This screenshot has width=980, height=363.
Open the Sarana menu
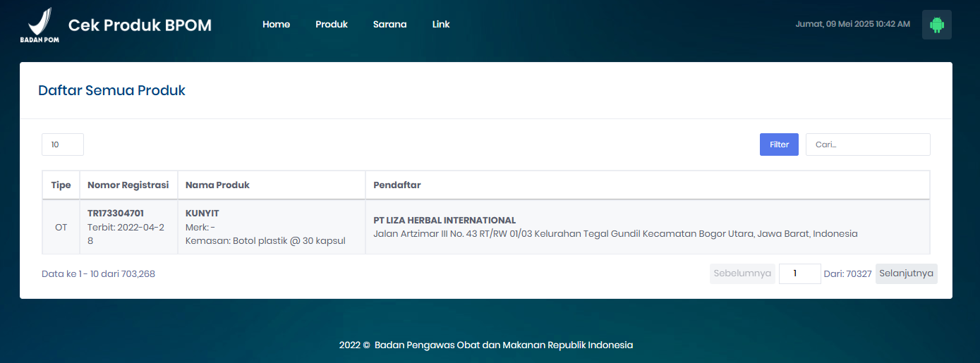pyautogui.click(x=389, y=24)
